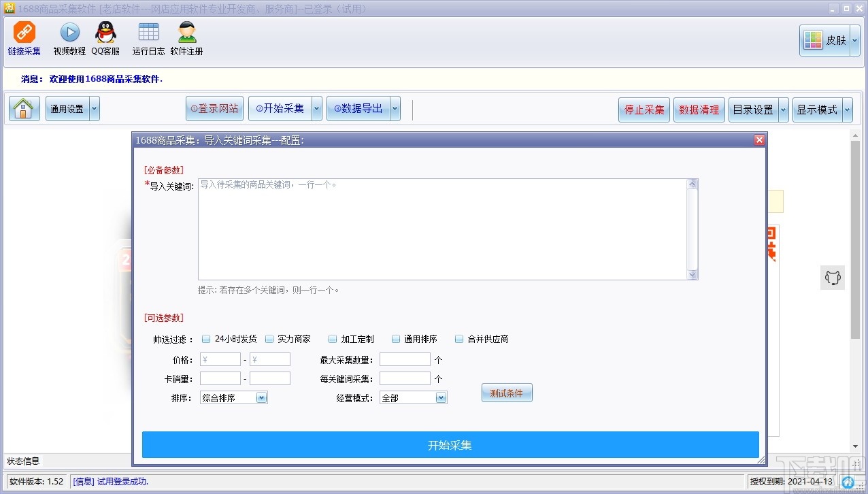Select the 链接采集 (Link Collection) tool icon
This screenshot has width=868, height=494.
[x=24, y=33]
